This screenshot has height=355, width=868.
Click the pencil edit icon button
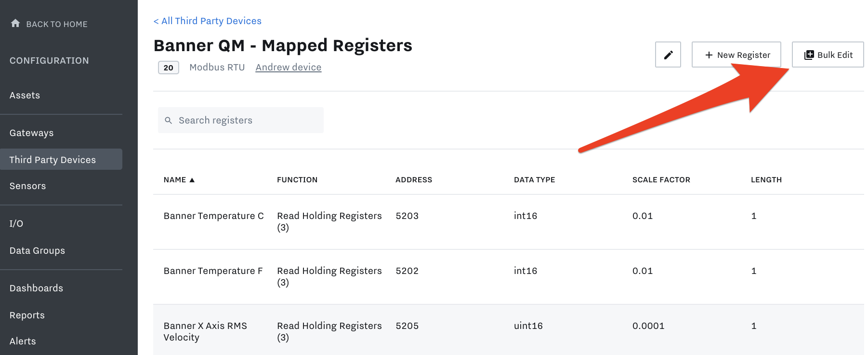pos(668,55)
